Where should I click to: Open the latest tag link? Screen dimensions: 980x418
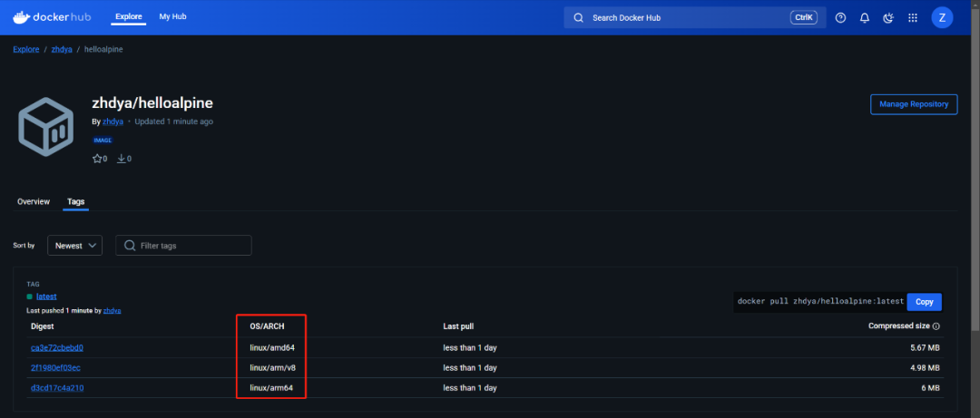tap(47, 296)
